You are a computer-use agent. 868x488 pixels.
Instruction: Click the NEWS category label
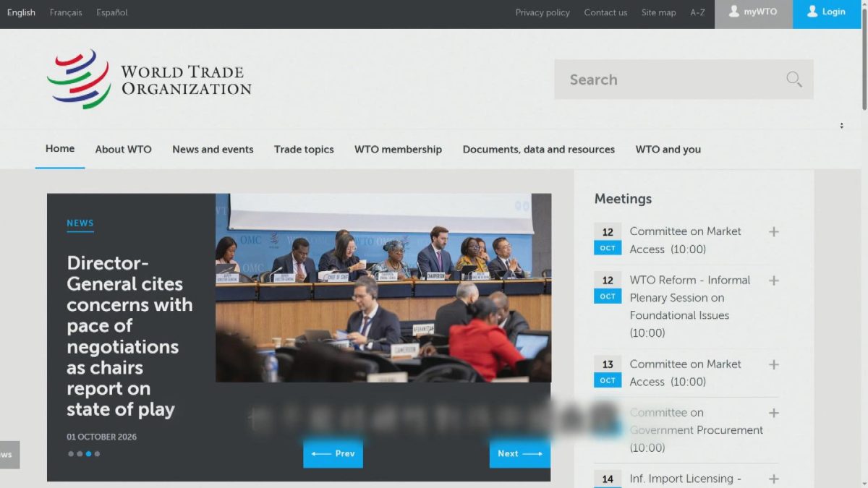(x=80, y=223)
